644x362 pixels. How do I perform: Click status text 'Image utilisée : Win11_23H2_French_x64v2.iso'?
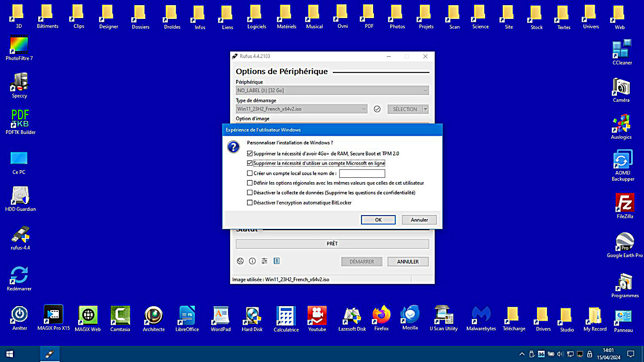tap(281, 280)
